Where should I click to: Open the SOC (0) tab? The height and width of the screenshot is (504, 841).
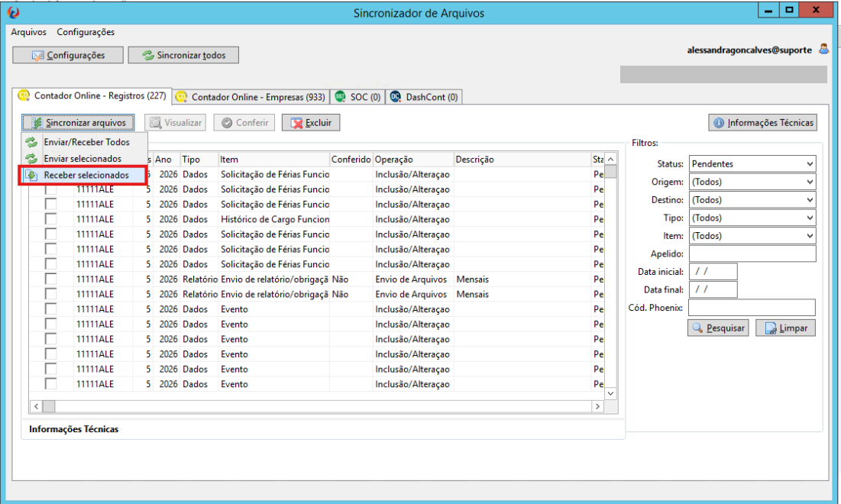click(357, 97)
